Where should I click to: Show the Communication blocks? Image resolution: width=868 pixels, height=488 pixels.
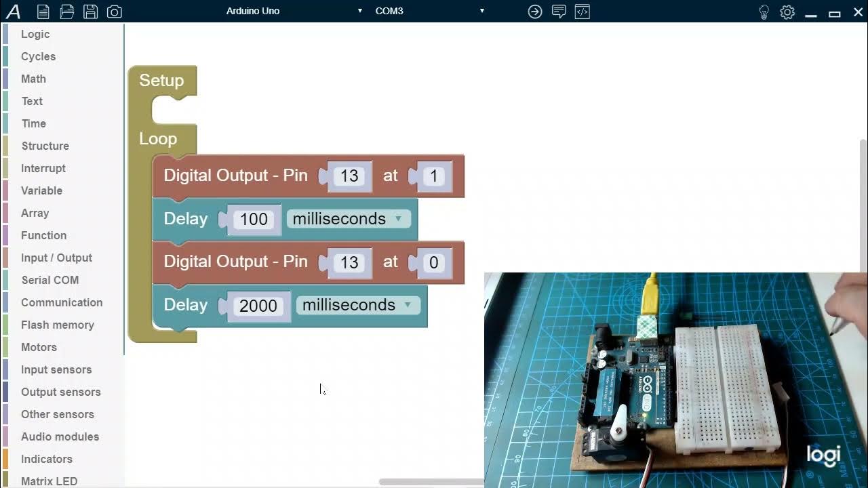pyautogui.click(x=62, y=302)
